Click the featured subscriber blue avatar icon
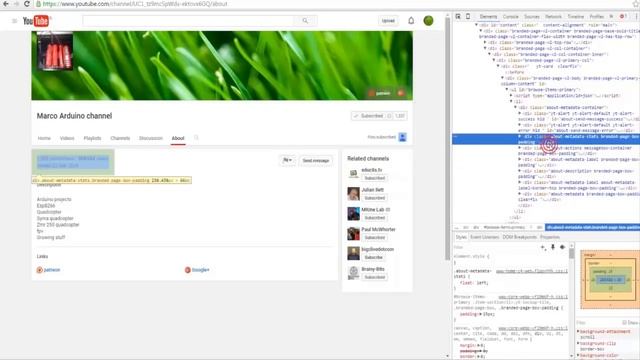 pyautogui.click(x=402, y=137)
